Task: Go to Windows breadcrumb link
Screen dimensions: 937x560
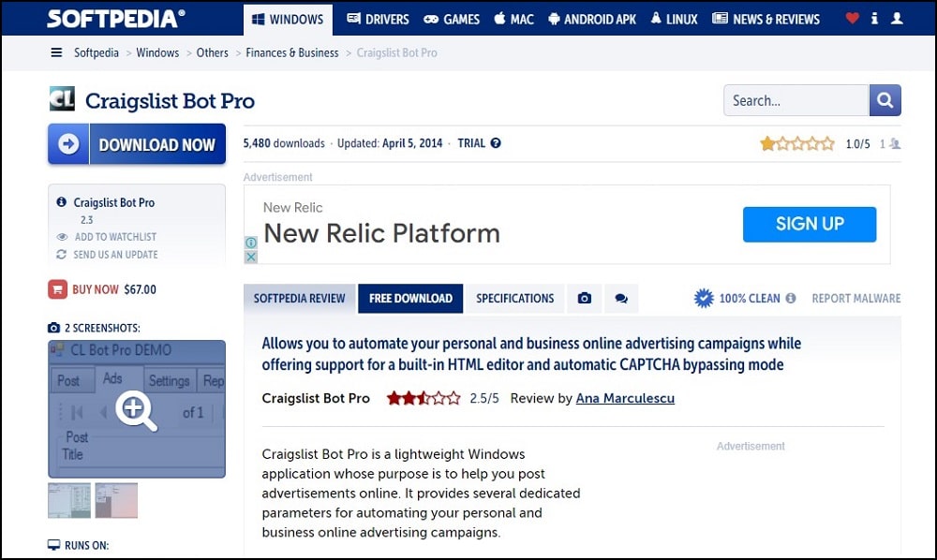Action: [x=157, y=52]
